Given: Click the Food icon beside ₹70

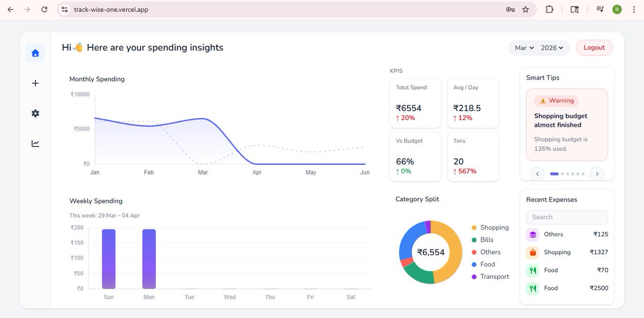Looking at the screenshot, I should [x=532, y=271].
